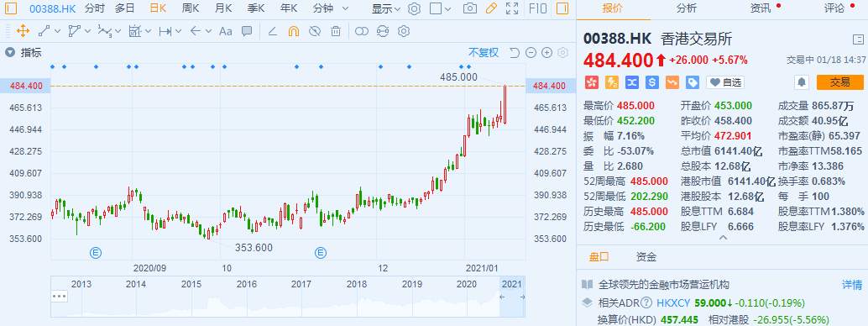Switch to the 资金 capital tab
Viewport: 868px width, 326px height.
646,257
